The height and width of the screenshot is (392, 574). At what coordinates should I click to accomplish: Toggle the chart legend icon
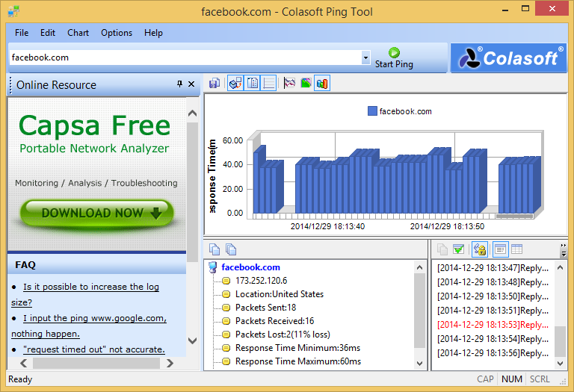252,84
